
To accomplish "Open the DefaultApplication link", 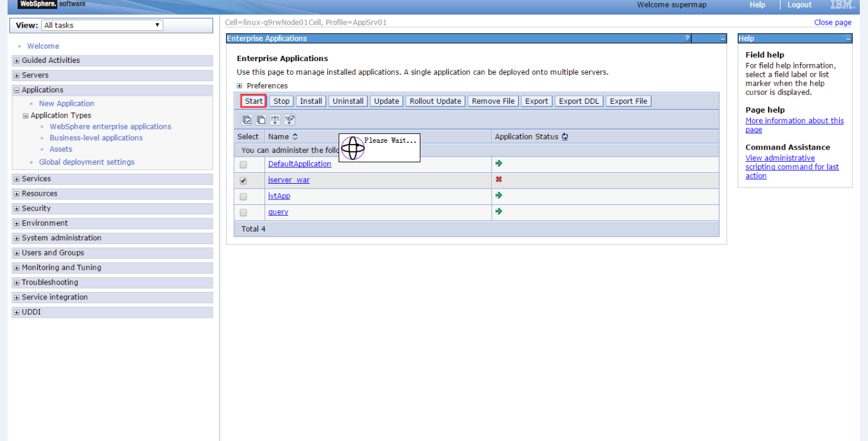I will 300,164.
